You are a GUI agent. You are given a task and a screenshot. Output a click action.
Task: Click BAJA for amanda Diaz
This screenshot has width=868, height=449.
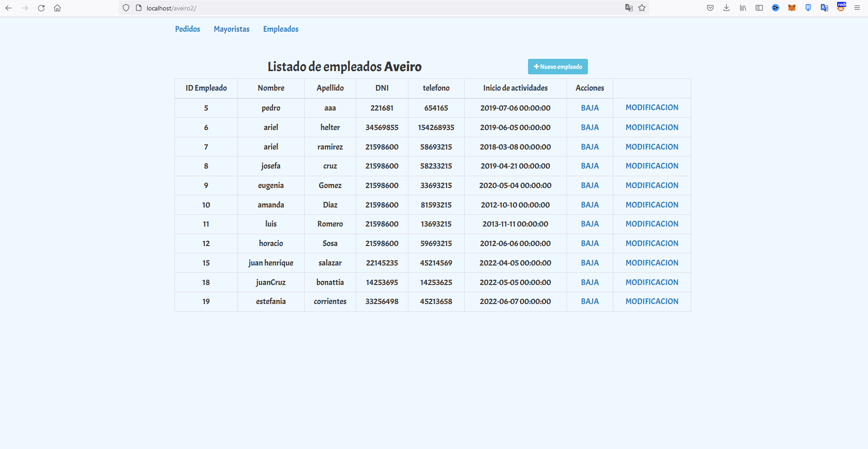[590, 205]
